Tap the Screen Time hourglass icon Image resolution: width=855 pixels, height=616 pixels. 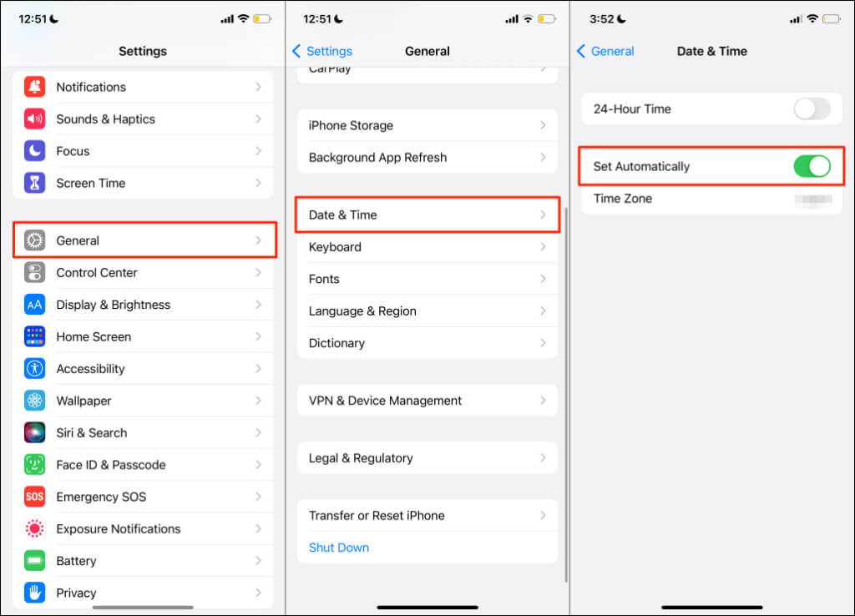coord(34,183)
